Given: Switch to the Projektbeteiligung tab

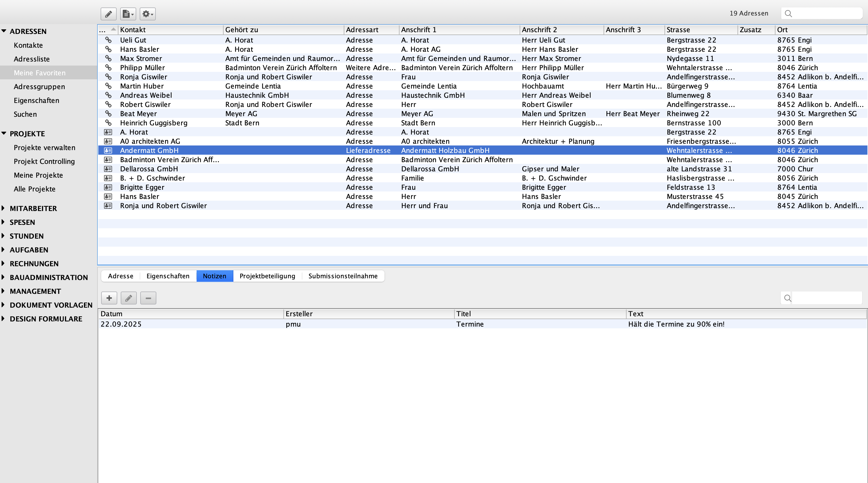Looking at the screenshot, I should (x=267, y=276).
